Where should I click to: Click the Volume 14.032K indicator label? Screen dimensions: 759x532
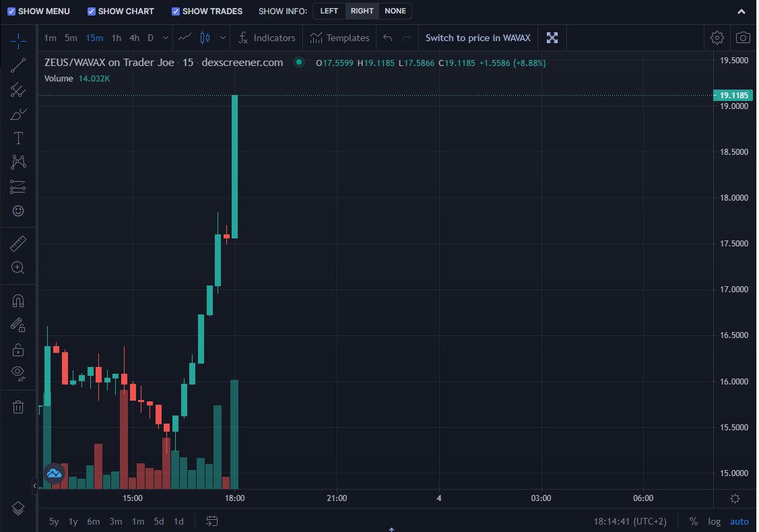(x=77, y=78)
